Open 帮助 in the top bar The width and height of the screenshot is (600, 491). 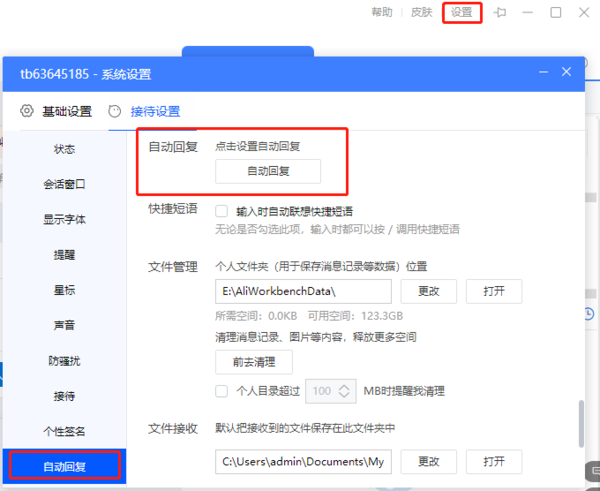[382, 12]
